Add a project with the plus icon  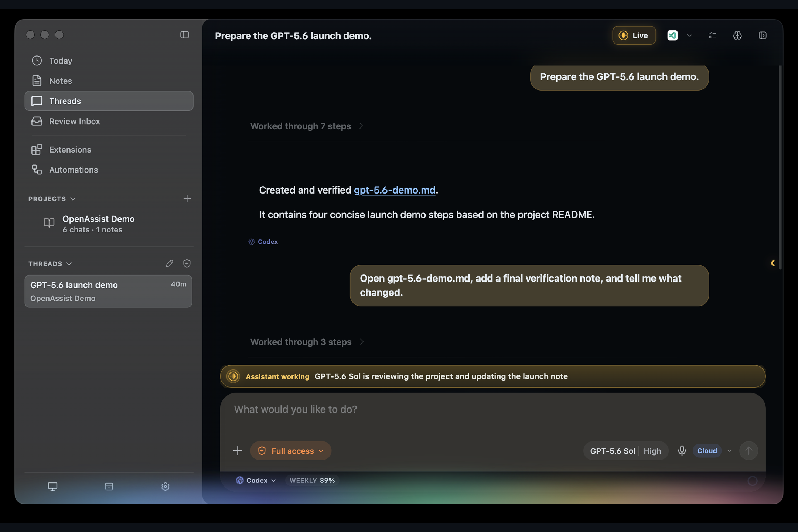187,199
